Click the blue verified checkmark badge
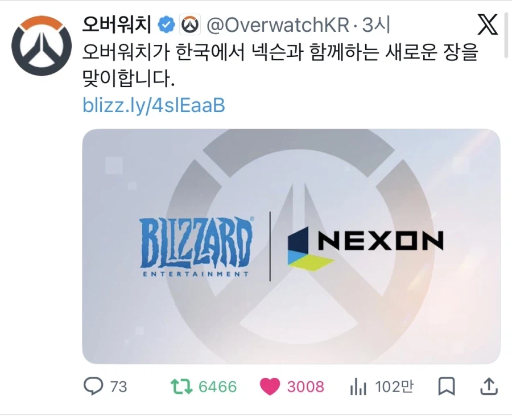Image resolution: width=512 pixels, height=420 pixels. (x=167, y=25)
